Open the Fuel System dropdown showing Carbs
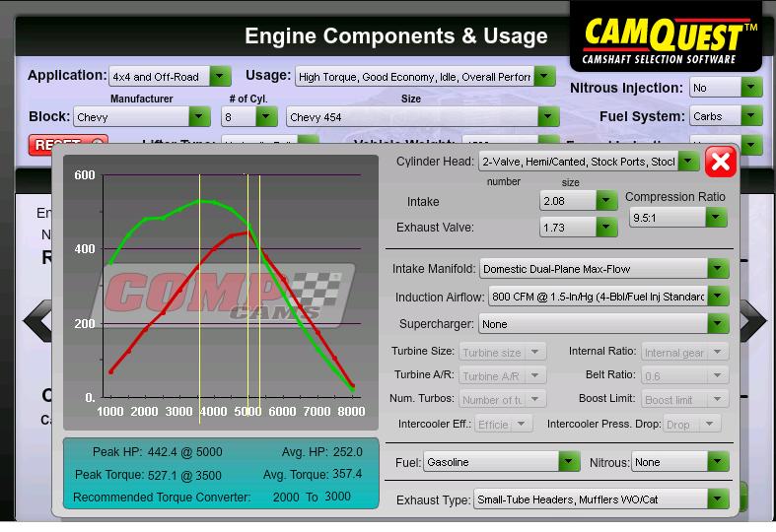Image resolution: width=776 pixels, height=532 pixels. tap(726, 116)
